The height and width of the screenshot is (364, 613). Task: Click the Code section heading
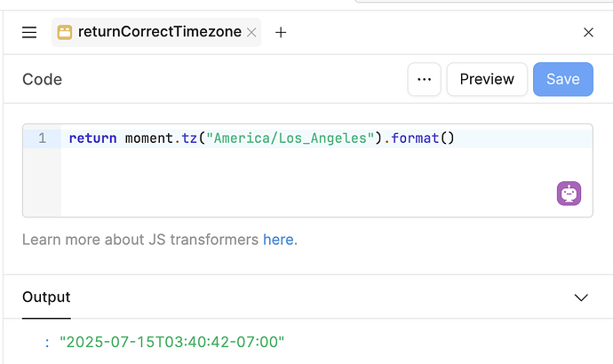pos(43,79)
